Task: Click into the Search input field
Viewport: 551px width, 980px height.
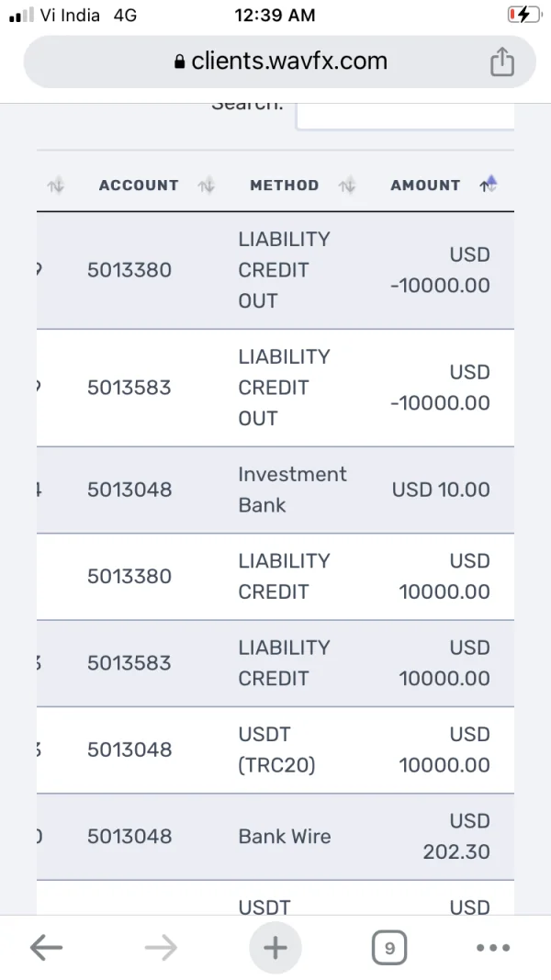Action: tap(404, 115)
